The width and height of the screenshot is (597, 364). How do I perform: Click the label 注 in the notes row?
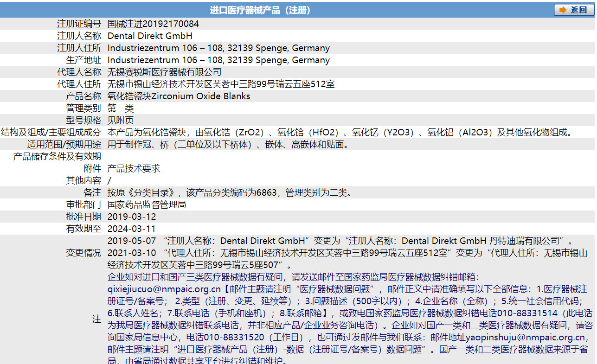click(x=96, y=319)
